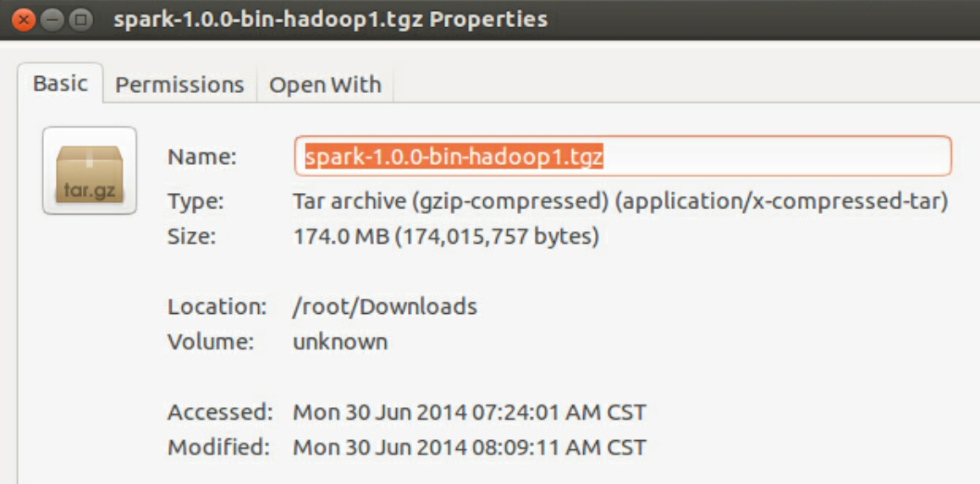This screenshot has width=980, height=484.
Task: Click the 'Type:' label
Action: click(x=195, y=201)
